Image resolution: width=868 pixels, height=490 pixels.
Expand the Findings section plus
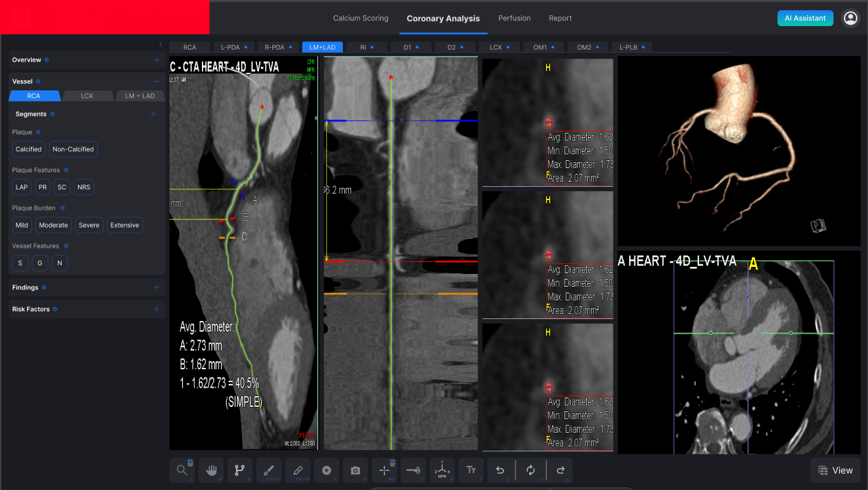click(x=157, y=287)
